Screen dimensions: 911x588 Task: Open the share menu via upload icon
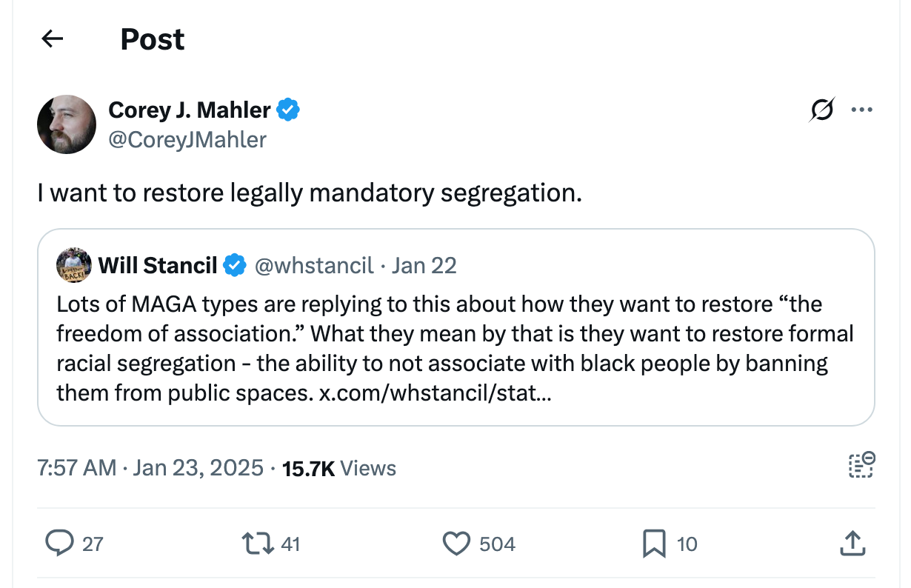(852, 543)
